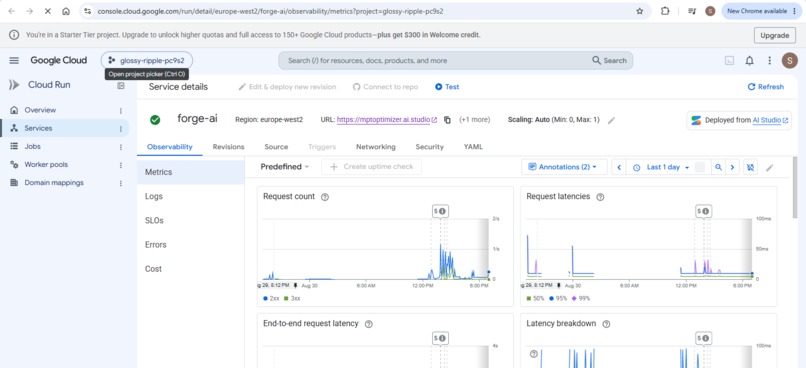Screen dimensions: 806x368
Task: Expand (+1 more) URLs
Action: (x=474, y=120)
